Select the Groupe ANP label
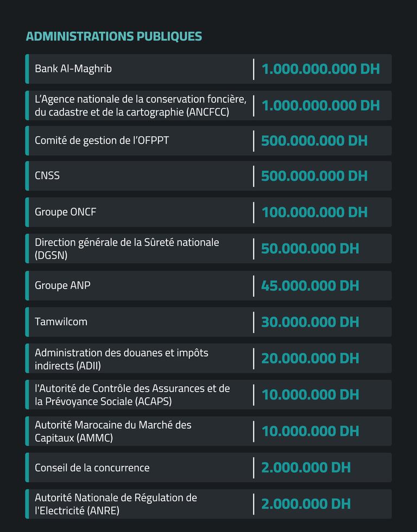The height and width of the screenshot is (532, 417). [x=62, y=285]
